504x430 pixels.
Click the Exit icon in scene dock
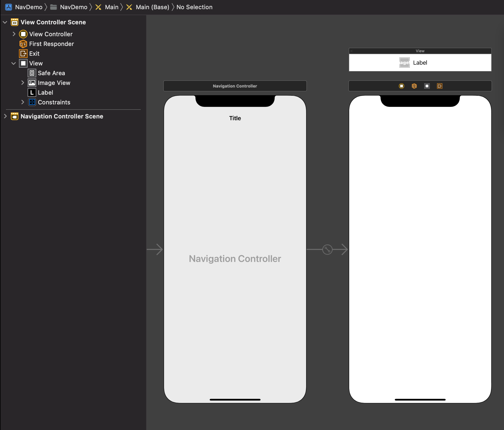(x=440, y=86)
